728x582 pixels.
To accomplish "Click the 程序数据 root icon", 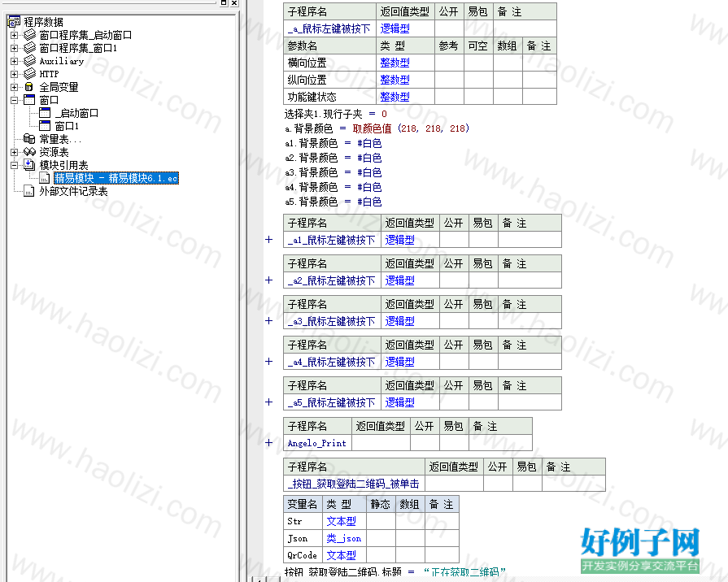I will coord(15,22).
